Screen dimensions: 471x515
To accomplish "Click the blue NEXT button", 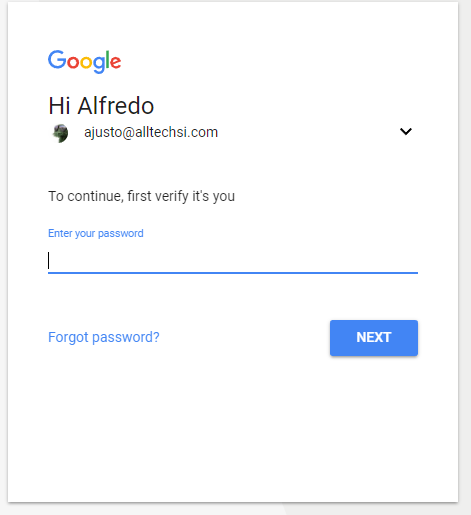I will click(x=374, y=338).
